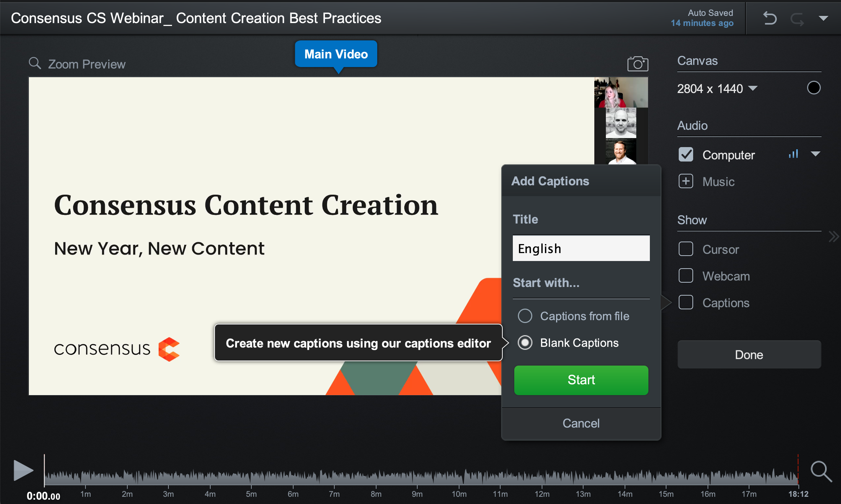
Task: Select the Blank Captions radio button
Action: pos(525,342)
